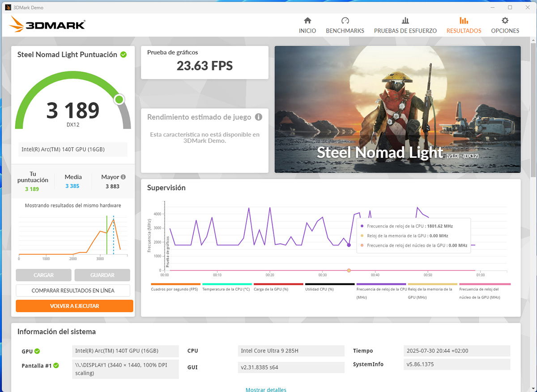Switch to the BENCHMARKS tab
The height and width of the screenshot is (392, 537).
coord(345,25)
